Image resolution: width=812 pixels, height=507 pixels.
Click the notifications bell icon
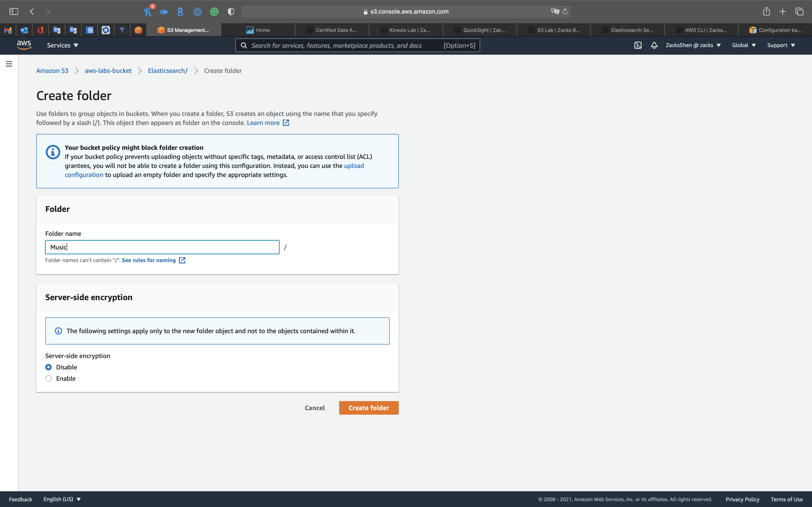pos(654,45)
